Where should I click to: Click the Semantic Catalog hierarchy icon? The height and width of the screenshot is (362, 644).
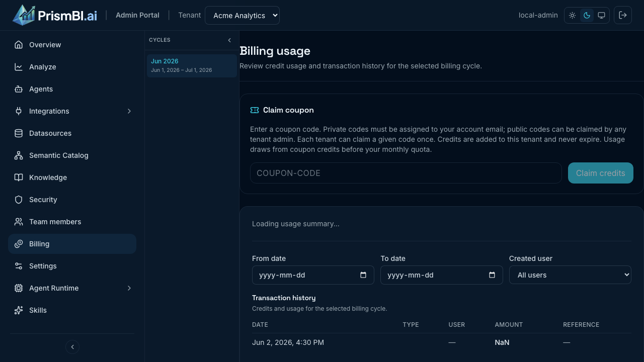(x=19, y=155)
